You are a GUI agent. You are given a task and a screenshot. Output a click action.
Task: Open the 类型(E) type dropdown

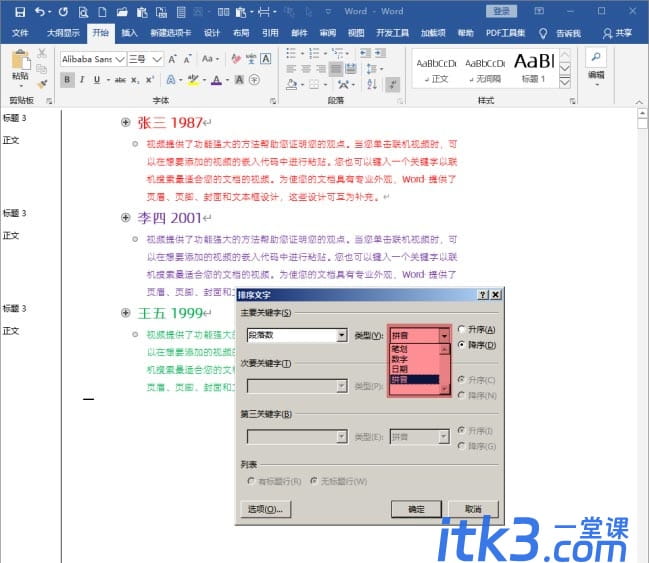(444, 437)
